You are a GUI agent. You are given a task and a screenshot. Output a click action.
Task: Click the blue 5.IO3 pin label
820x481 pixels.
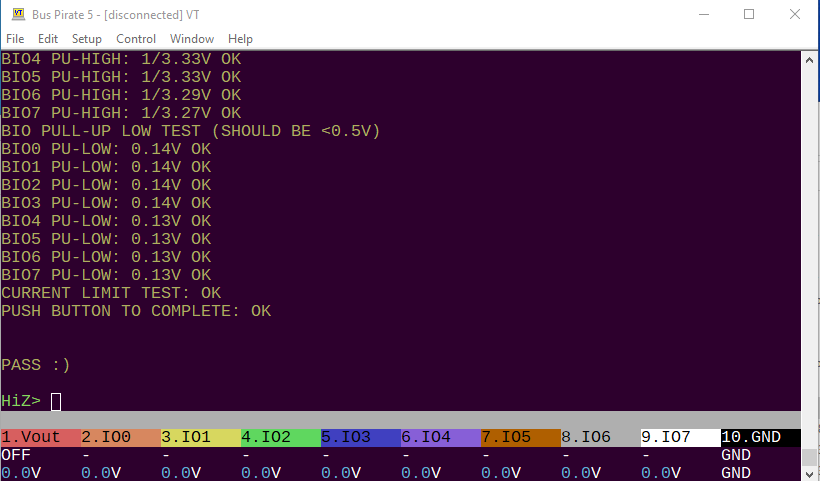tap(361, 437)
